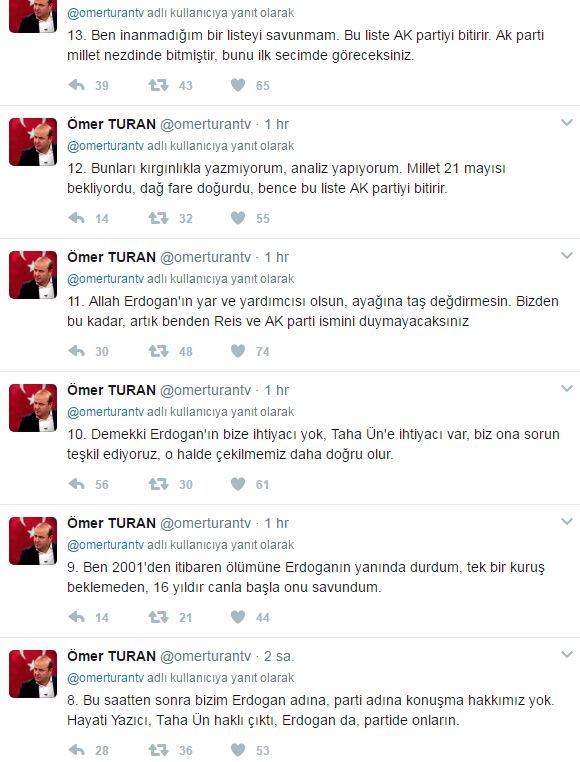The image size is (580, 762).
Task: Like tweet 8 mentioning Hayati Yazıcı
Action: [x=238, y=750]
